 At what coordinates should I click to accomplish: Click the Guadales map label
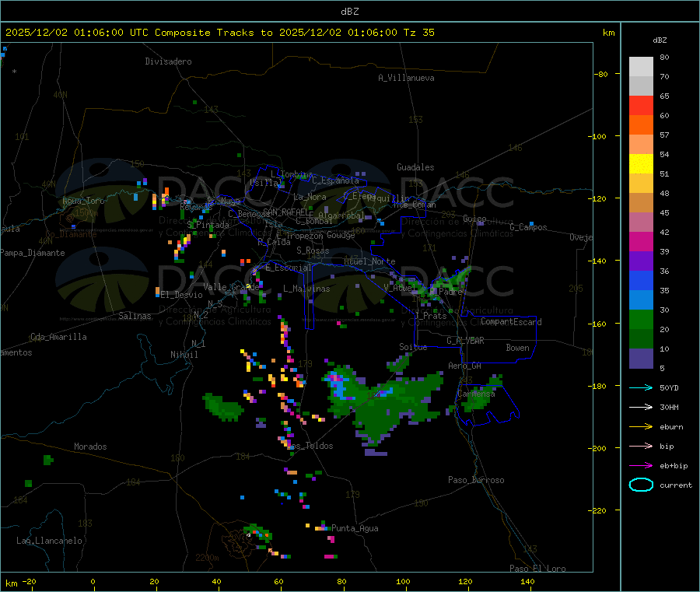coord(415,167)
